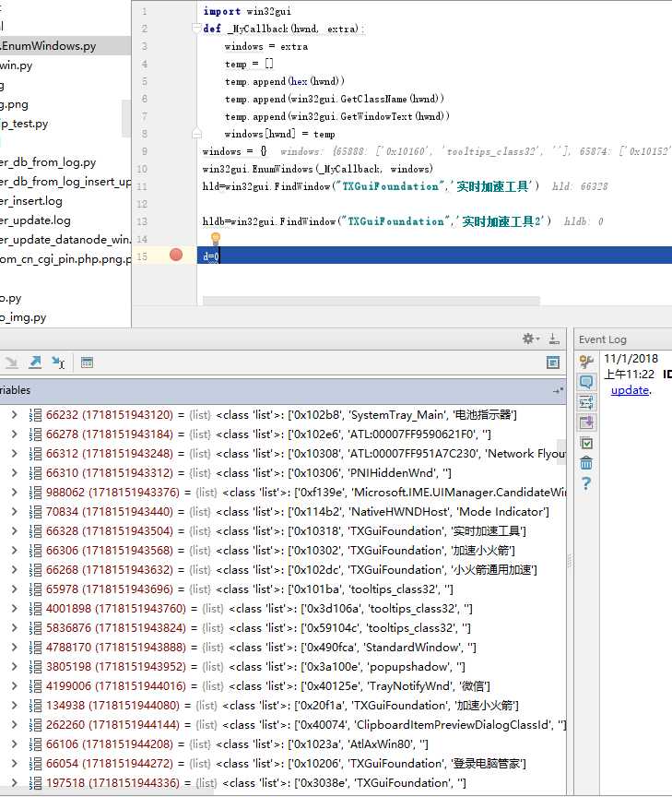Click the 11/1/2018 Event Log entry
This screenshot has width=672, height=797.
[631, 358]
